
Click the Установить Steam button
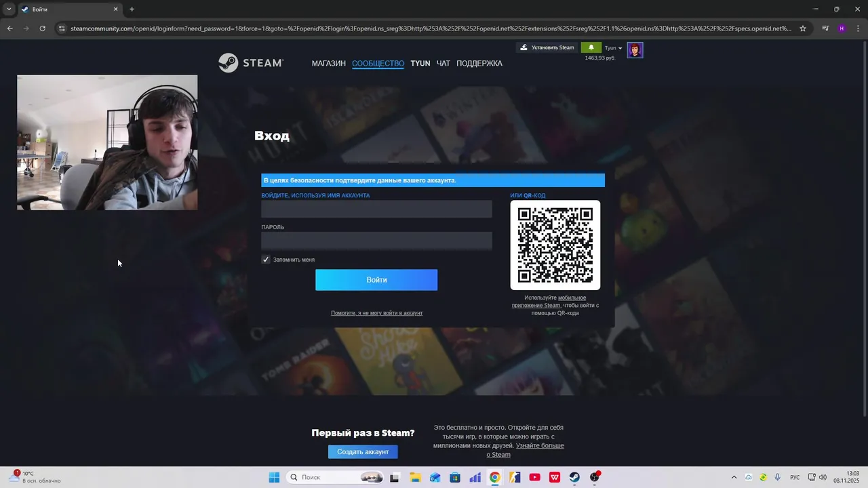coord(547,47)
